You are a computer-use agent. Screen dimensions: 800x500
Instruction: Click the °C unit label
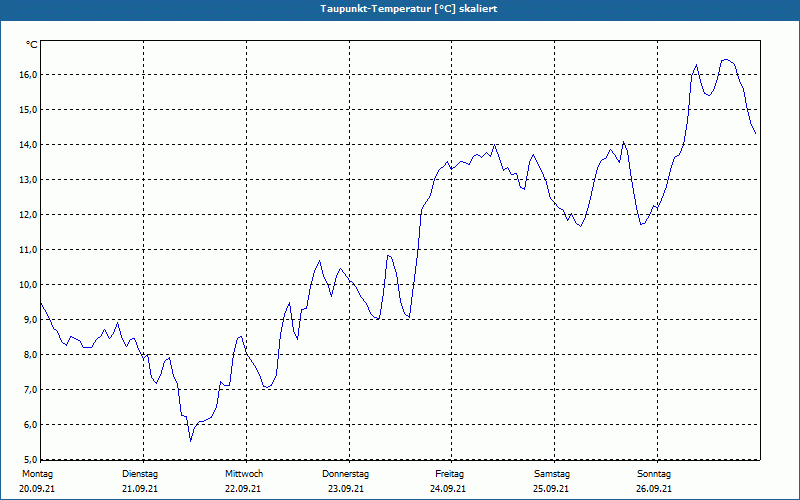pos(32,45)
